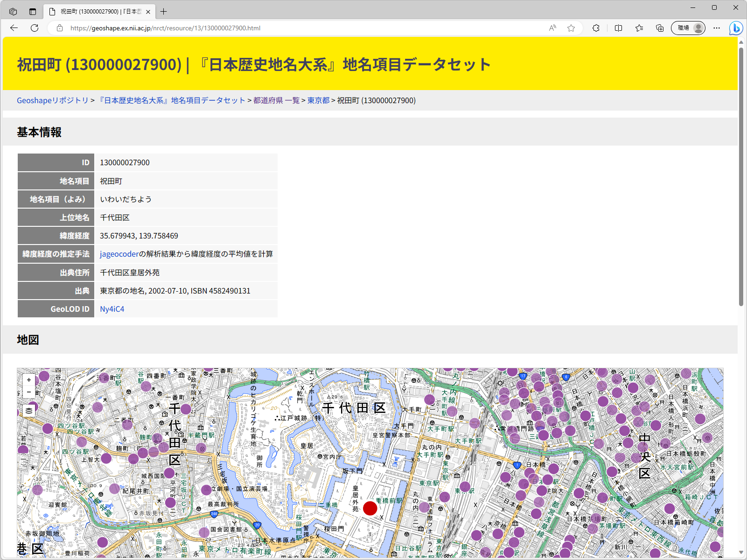Viewport: 747px width, 560px height.
Task: Refresh the current page
Action: click(x=35, y=28)
